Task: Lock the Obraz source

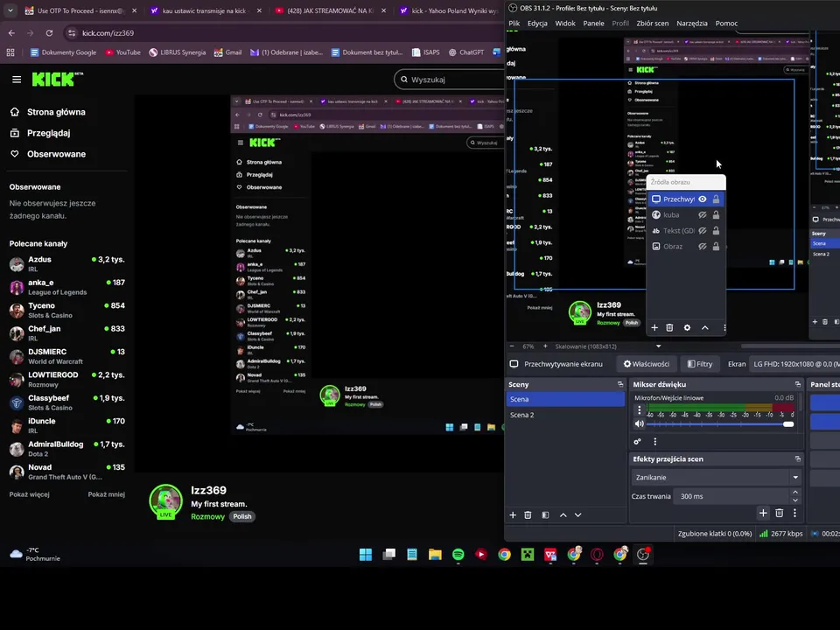Action: point(716,247)
